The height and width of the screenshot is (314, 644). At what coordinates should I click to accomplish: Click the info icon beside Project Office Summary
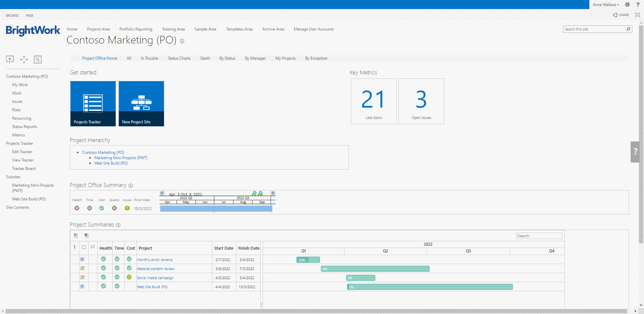(131, 186)
